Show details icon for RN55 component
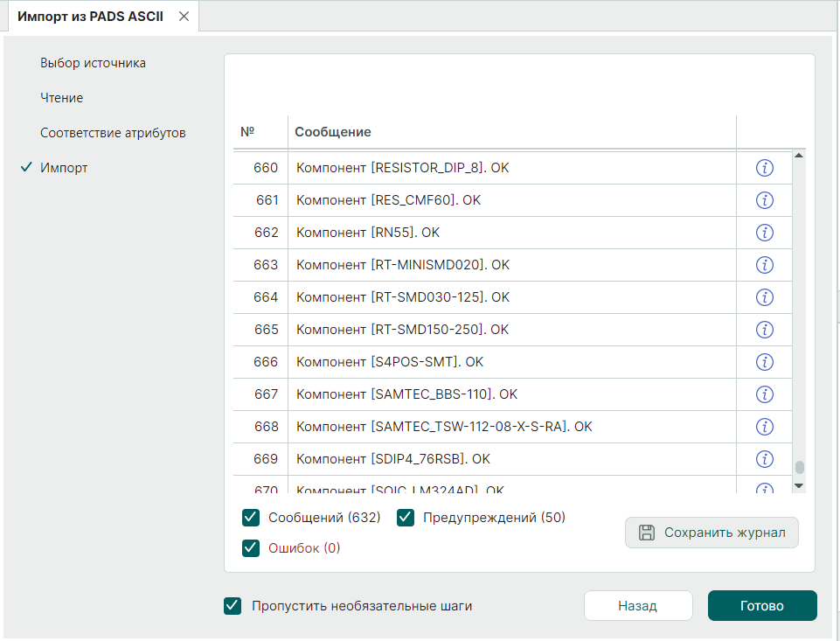Viewport: 840px width, 641px height. point(764,233)
